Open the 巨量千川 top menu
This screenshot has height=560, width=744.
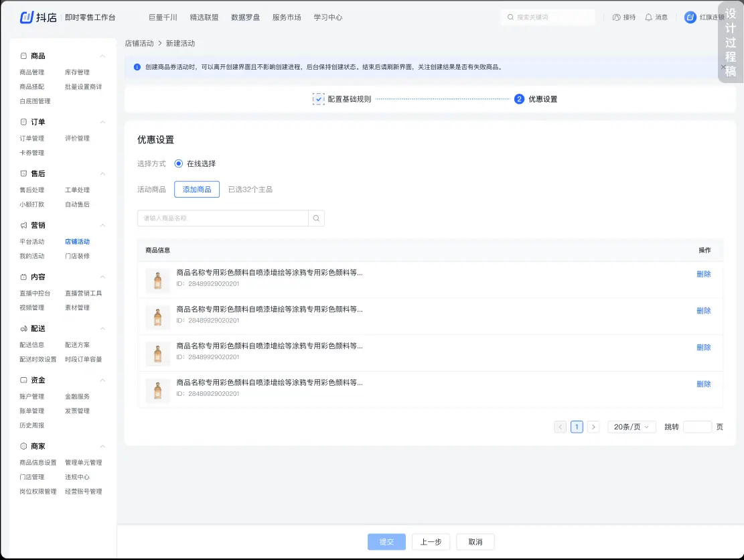click(163, 17)
